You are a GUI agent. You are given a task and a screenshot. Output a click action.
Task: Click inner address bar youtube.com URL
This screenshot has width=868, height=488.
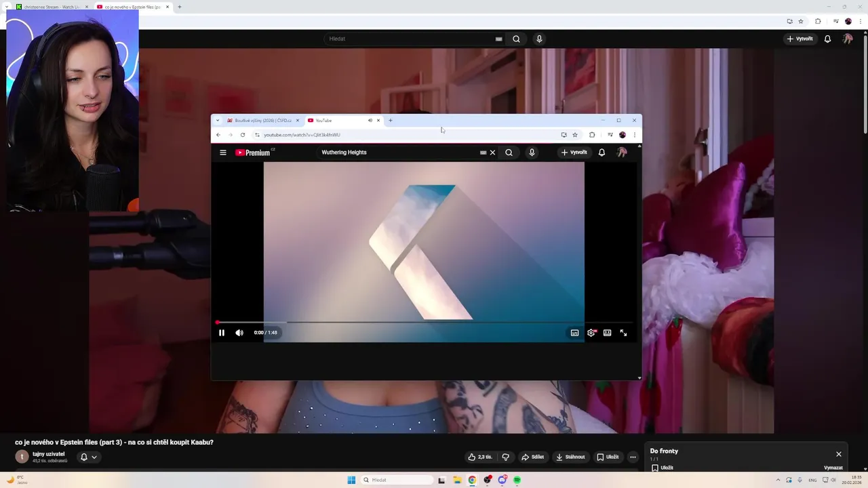[x=302, y=135]
